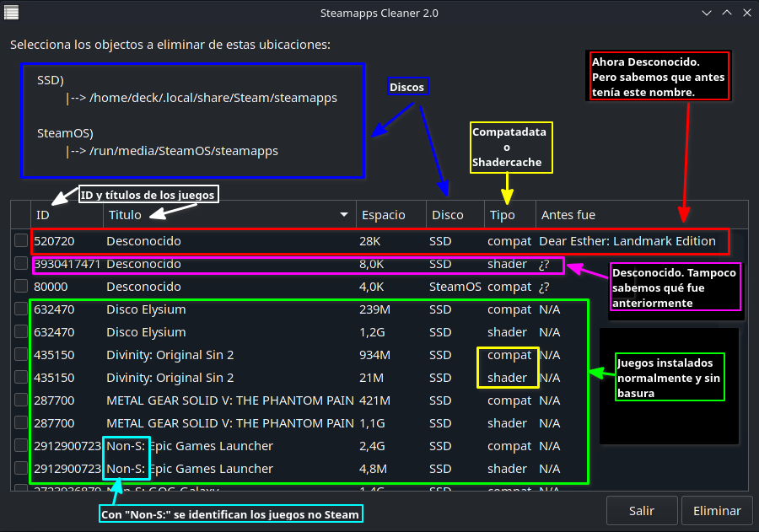Select the SteamOS disk cell

coord(455,287)
